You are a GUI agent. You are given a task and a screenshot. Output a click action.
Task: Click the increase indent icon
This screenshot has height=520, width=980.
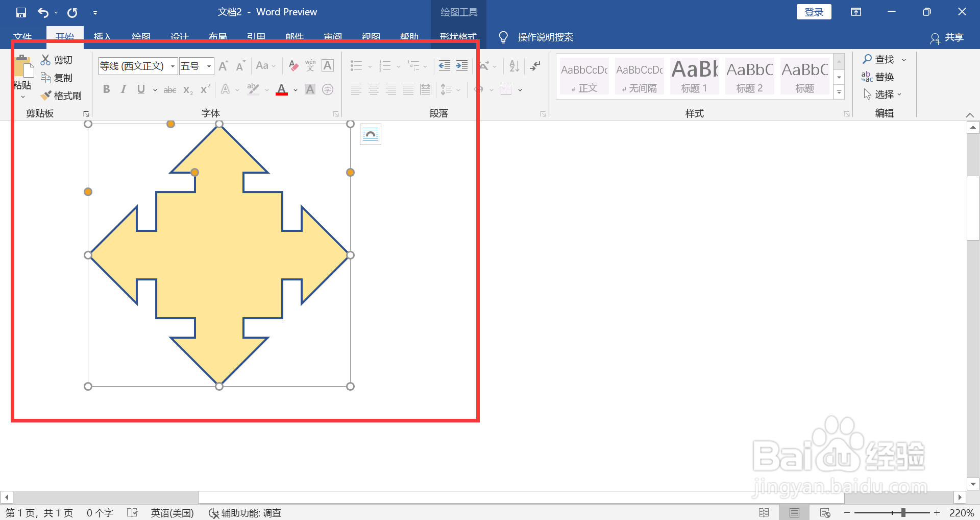coord(462,65)
